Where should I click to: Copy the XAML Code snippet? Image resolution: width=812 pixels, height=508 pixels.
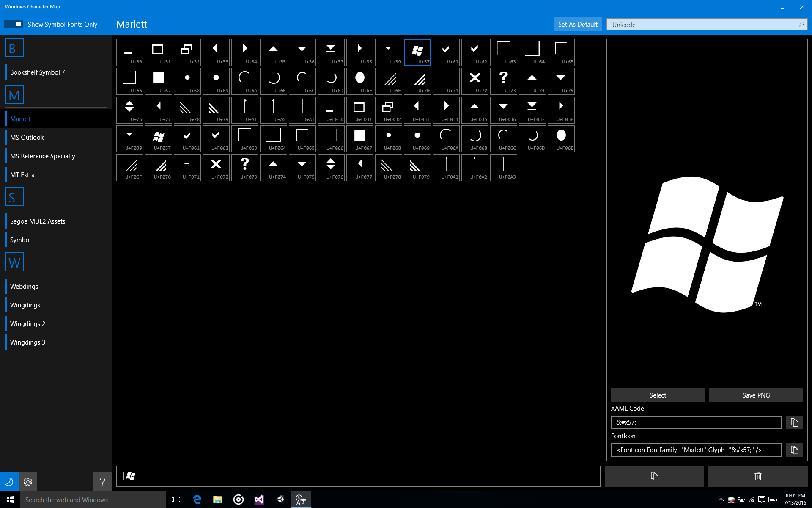[794, 422]
